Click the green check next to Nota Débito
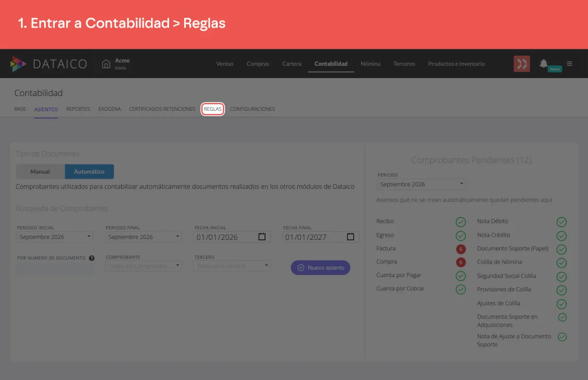This screenshot has width=588, height=380. [x=561, y=222]
